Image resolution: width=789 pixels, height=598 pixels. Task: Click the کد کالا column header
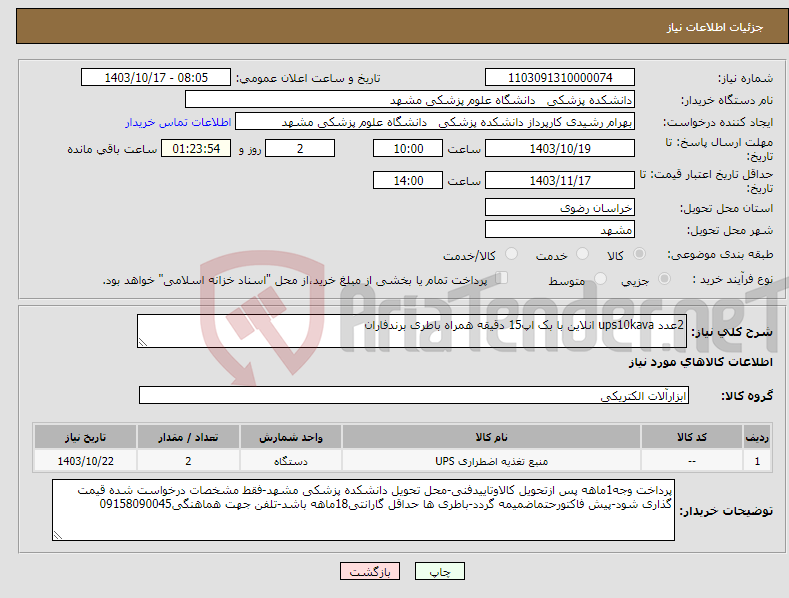tap(691, 437)
